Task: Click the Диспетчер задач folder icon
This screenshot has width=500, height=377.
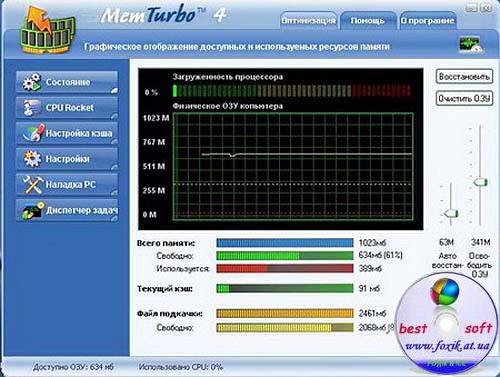Action: click(x=33, y=210)
